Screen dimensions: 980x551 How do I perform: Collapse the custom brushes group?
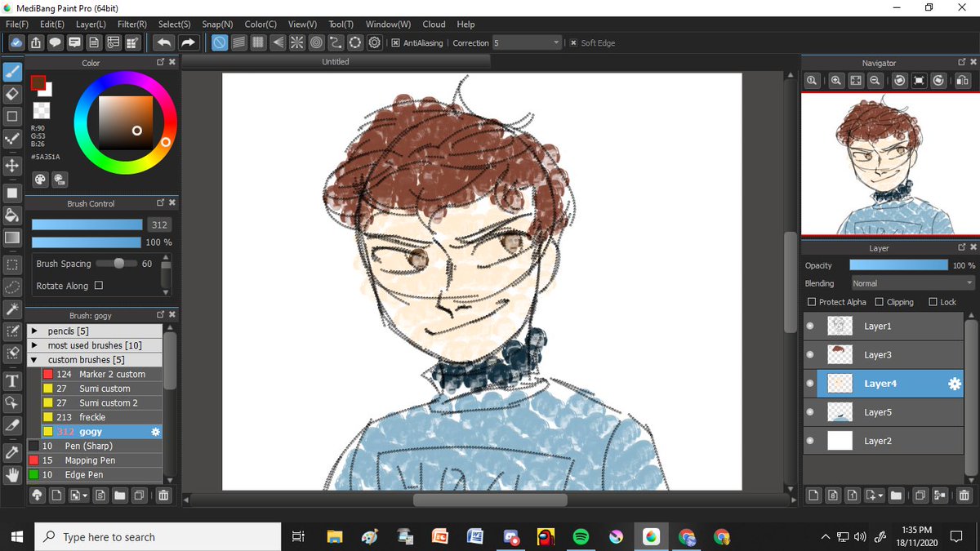(x=34, y=360)
